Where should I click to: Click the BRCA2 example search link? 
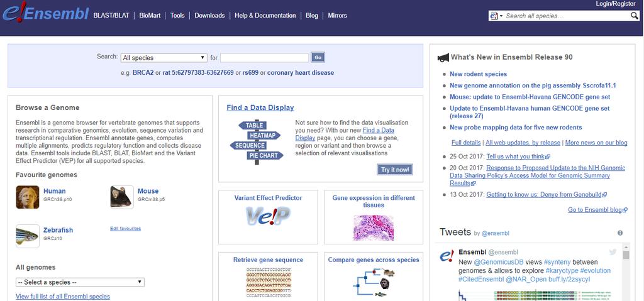point(143,73)
